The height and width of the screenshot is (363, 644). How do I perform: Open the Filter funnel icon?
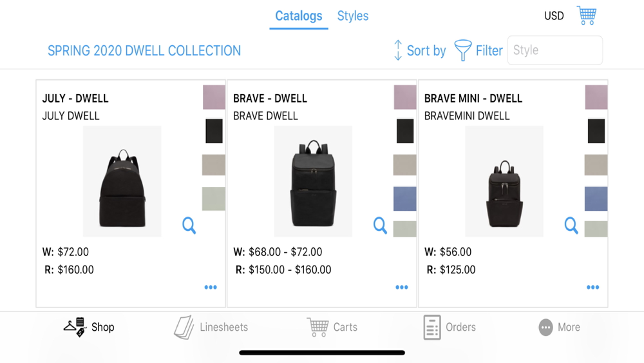(x=462, y=50)
